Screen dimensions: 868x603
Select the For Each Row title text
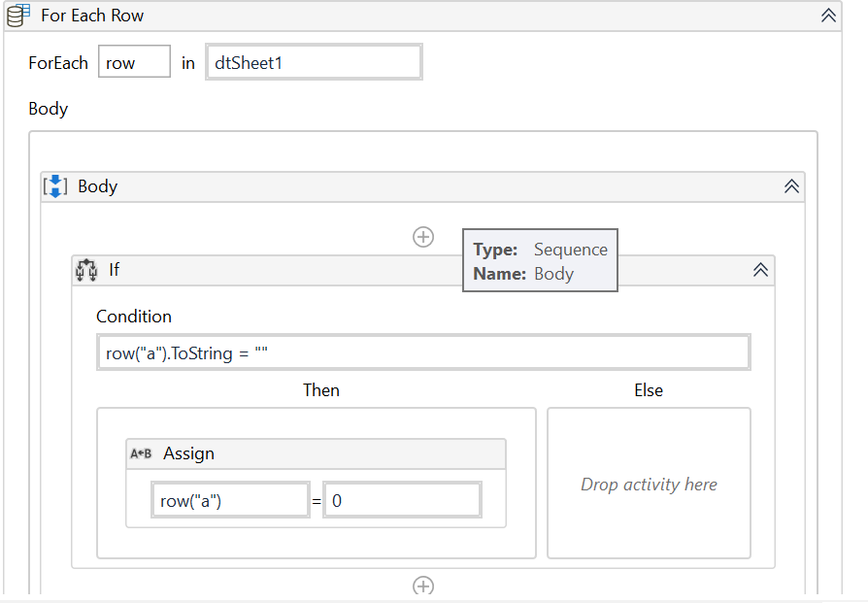pos(93,16)
